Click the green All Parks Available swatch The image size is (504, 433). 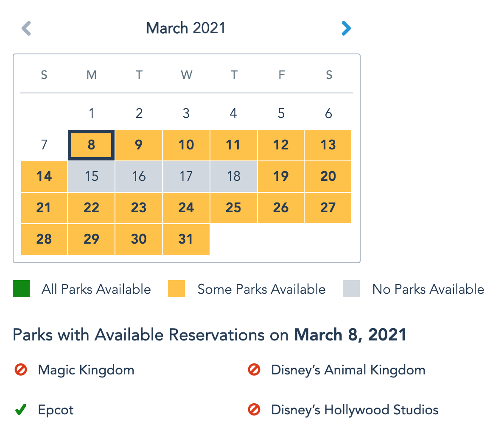21,289
